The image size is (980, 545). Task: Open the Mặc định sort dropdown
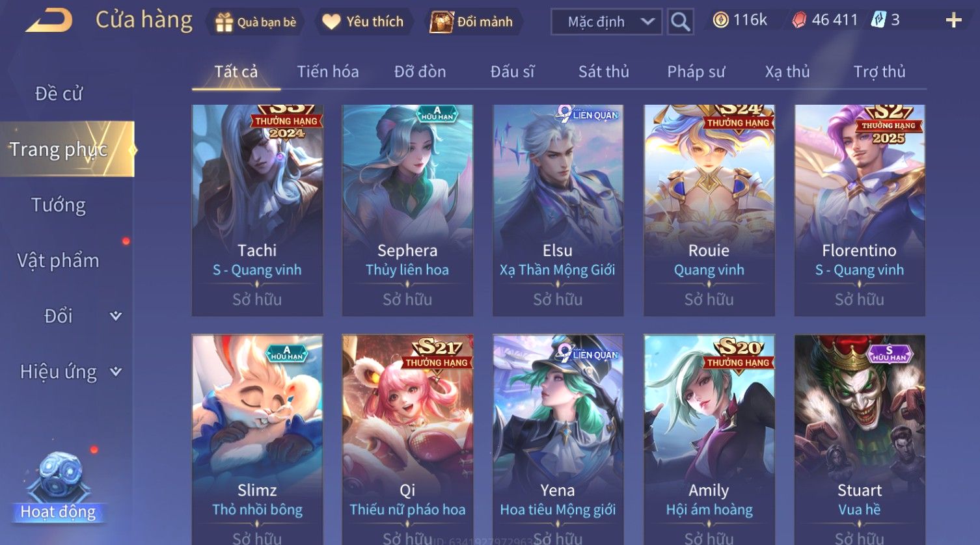[606, 21]
